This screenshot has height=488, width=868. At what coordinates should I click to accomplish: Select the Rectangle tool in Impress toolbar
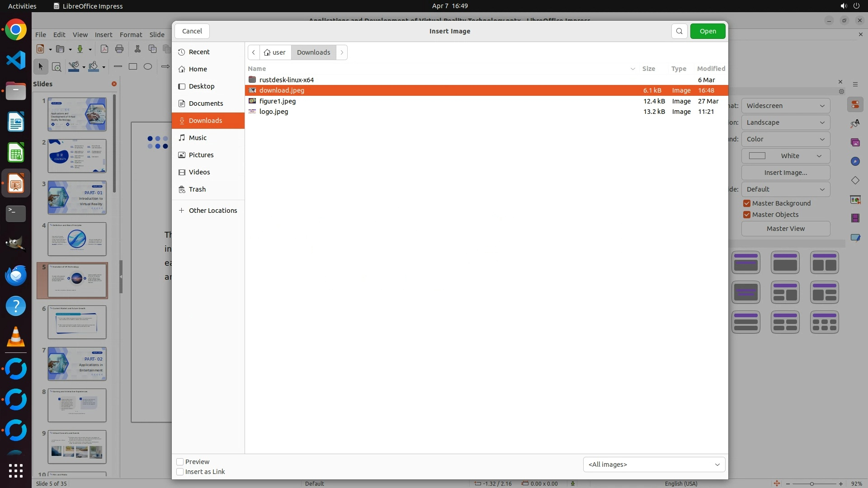[133, 67]
